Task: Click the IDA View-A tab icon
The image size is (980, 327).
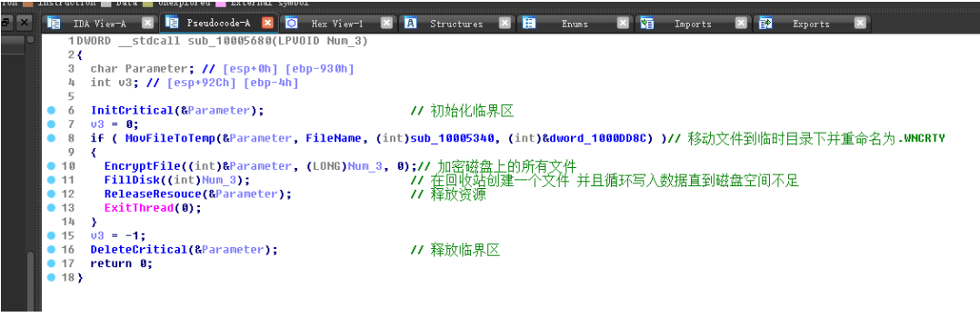Action: 55,23
